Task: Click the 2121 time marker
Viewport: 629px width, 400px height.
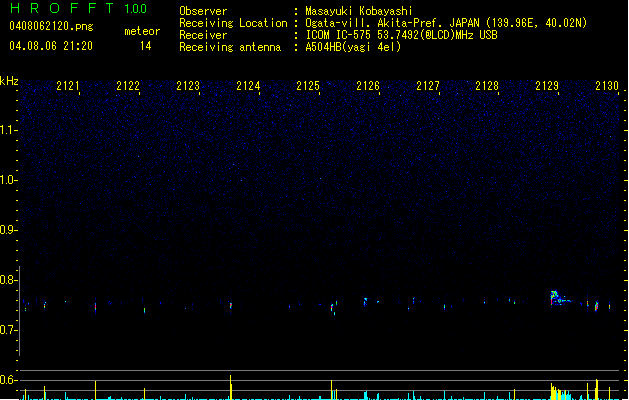Action: pyautogui.click(x=68, y=87)
